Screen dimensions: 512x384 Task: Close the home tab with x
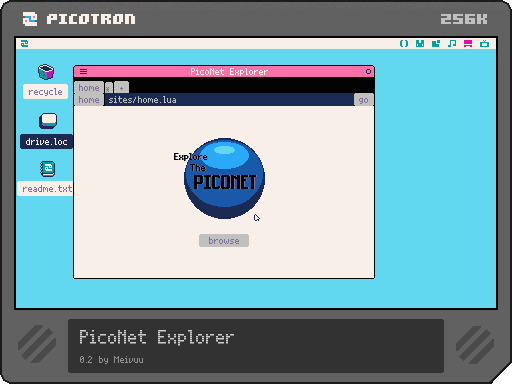click(x=108, y=89)
